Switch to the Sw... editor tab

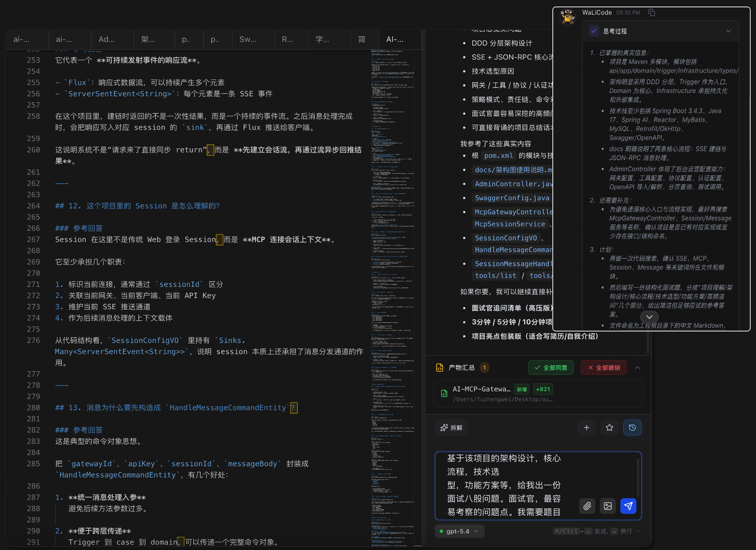tap(248, 39)
